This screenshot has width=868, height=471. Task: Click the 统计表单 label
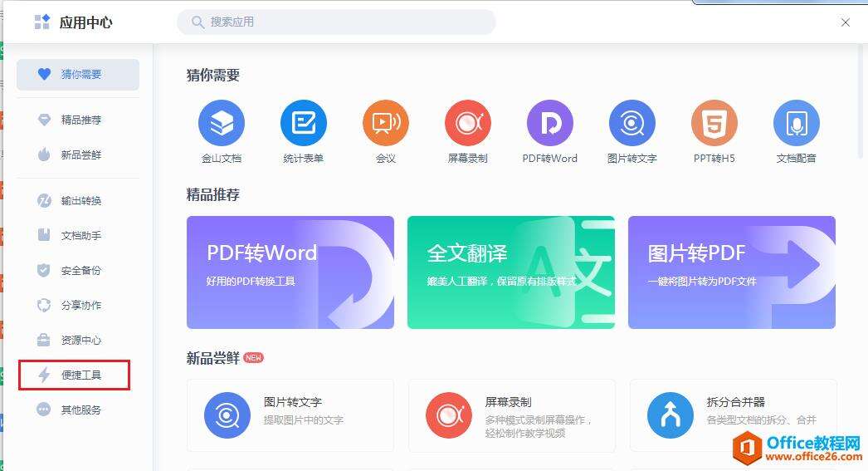pyautogui.click(x=304, y=159)
